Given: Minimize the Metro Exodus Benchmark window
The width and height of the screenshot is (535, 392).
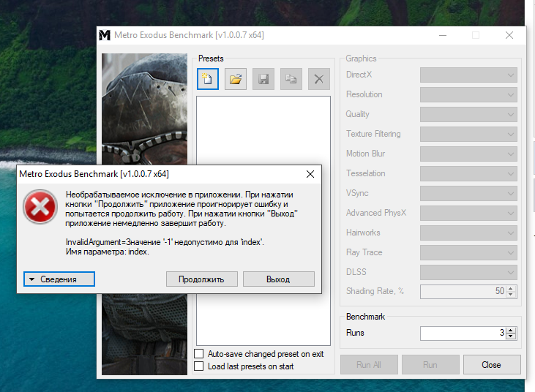Looking at the screenshot, I should point(443,35).
